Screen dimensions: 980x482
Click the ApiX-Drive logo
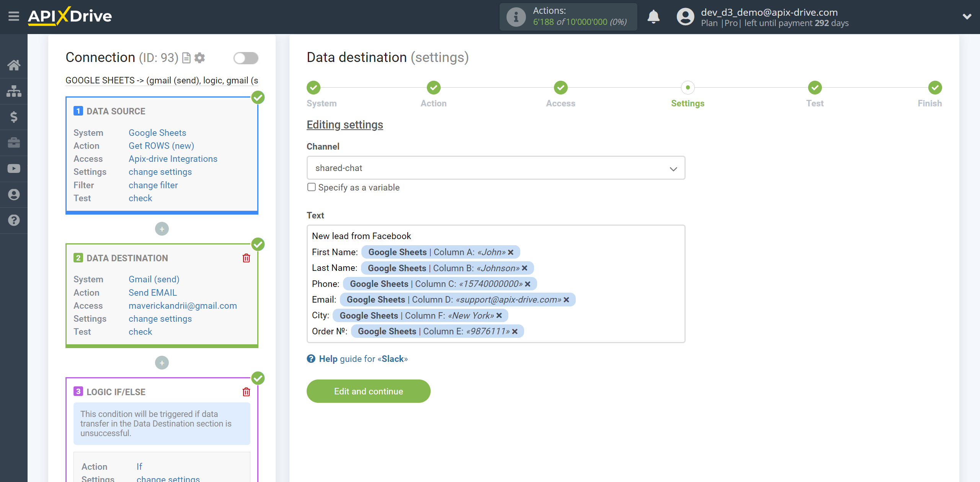pos(70,16)
